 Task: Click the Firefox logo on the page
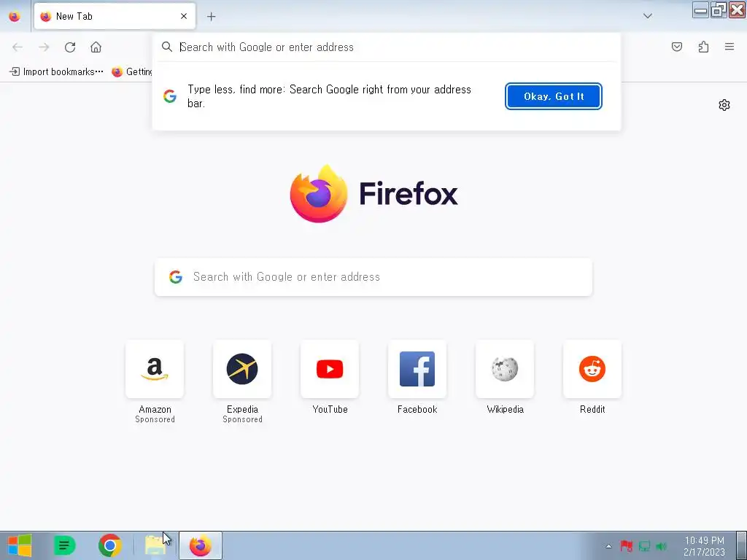click(x=374, y=194)
